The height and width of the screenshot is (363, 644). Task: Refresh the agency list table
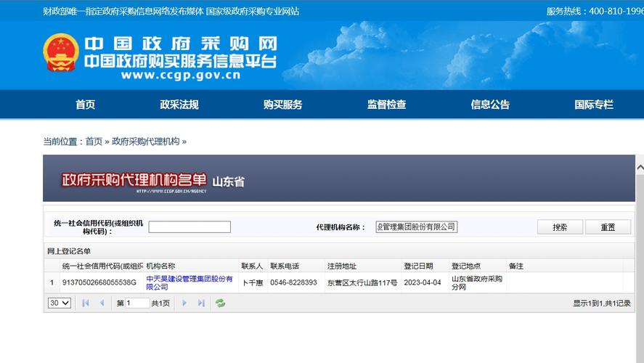pyautogui.click(x=220, y=303)
